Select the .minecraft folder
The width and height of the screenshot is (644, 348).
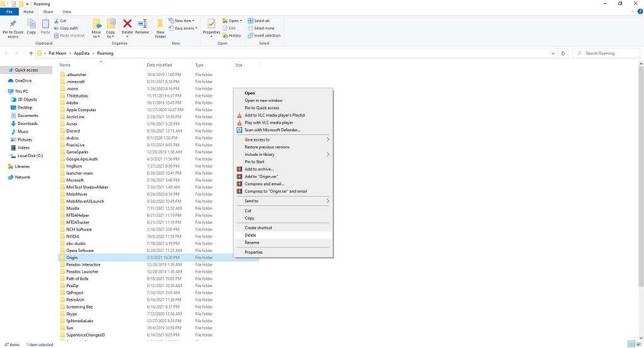pyautogui.click(x=75, y=82)
